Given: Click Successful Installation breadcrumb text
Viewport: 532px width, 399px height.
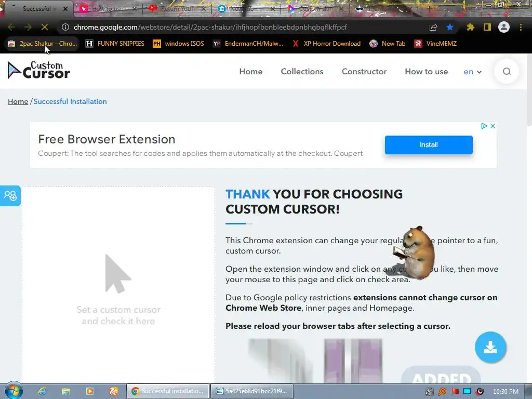Looking at the screenshot, I should tap(70, 101).
